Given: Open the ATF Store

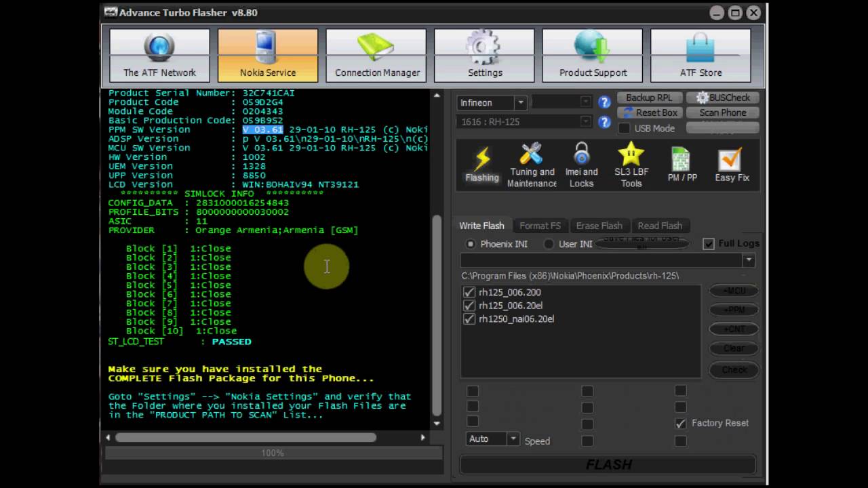Looking at the screenshot, I should 701,55.
